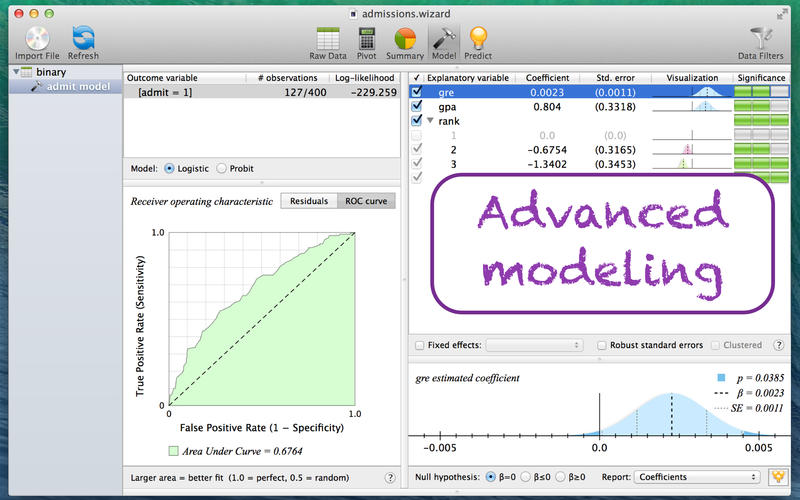Enable Robust standard errors
Image resolution: width=800 pixels, height=500 pixels.
[602, 345]
